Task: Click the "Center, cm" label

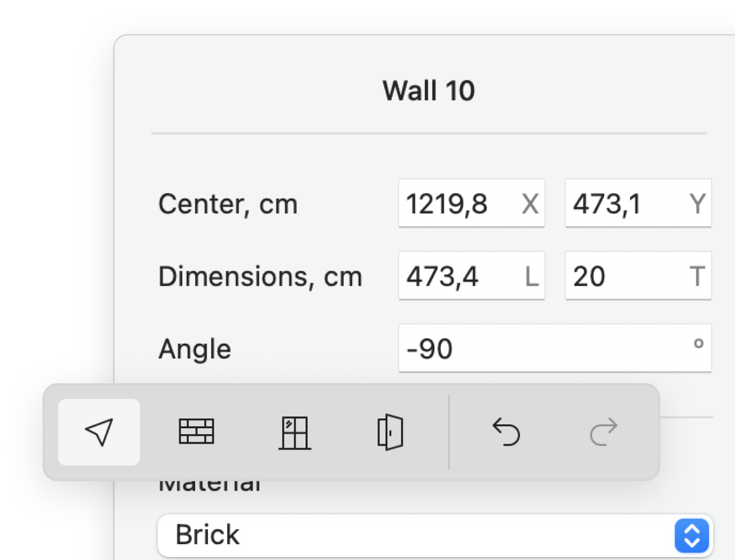Action: (228, 204)
